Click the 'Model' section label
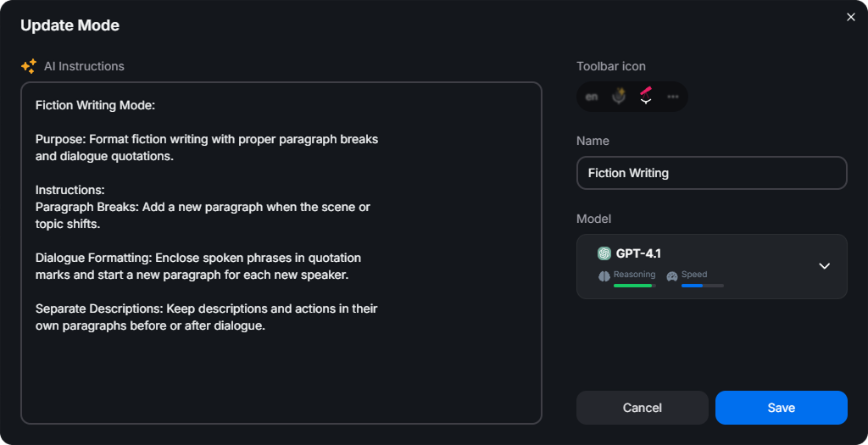Screen dimensions: 868x445 coord(593,219)
